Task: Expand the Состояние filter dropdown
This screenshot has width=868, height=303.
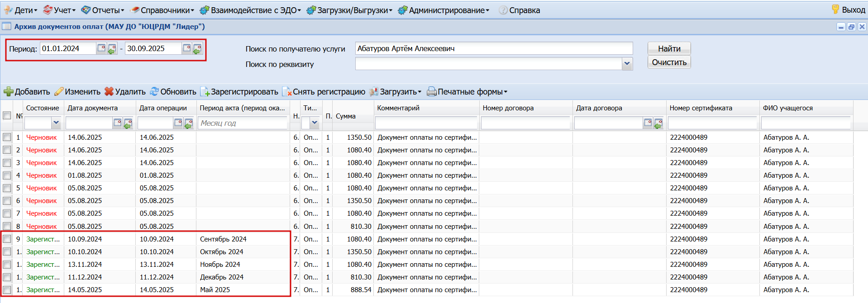Action: tap(56, 122)
